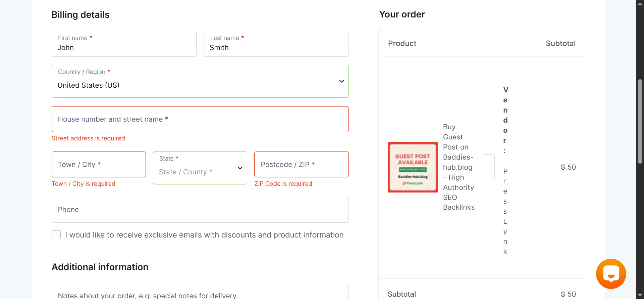Click the Country / Region dropdown chevron
644x299 pixels.
[x=341, y=81]
